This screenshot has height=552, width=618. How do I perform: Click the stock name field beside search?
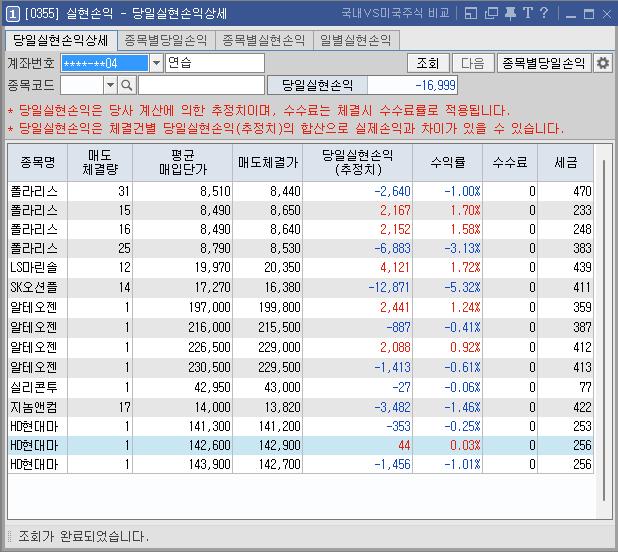201,85
